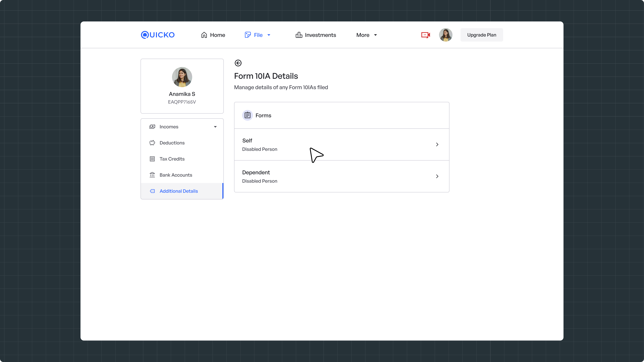Click the Investments bar chart icon

299,35
